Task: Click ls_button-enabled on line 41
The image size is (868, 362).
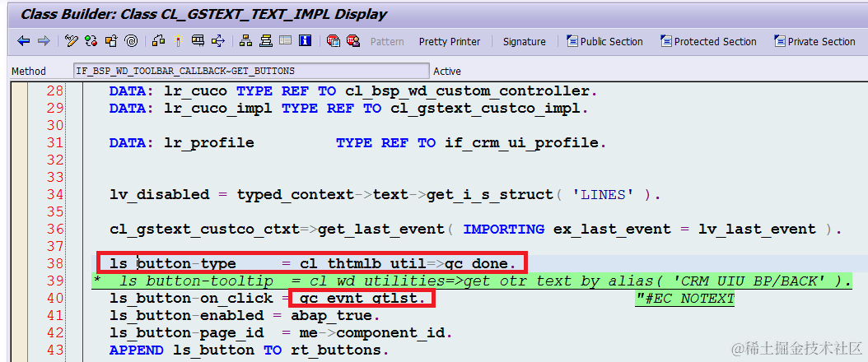Action: pos(186,316)
